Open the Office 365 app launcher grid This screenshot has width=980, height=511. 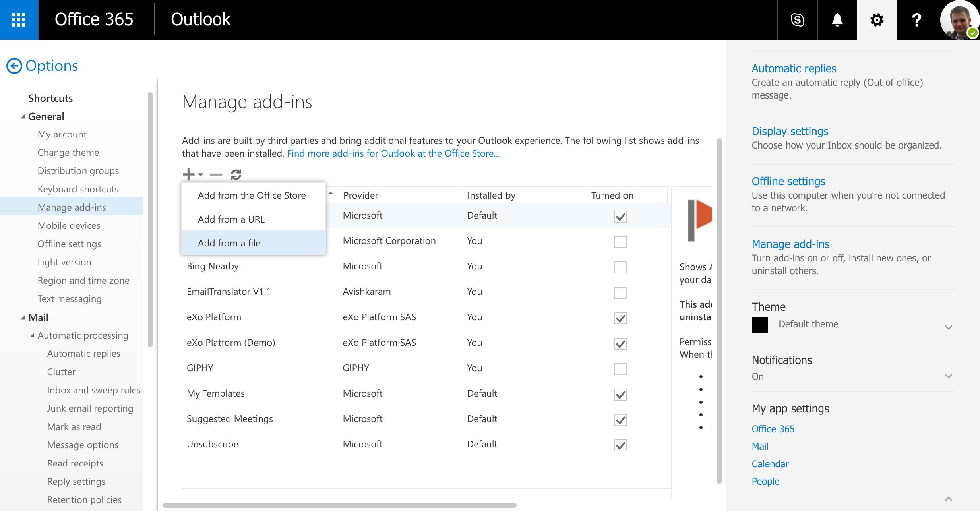pyautogui.click(x=19, y=19)
